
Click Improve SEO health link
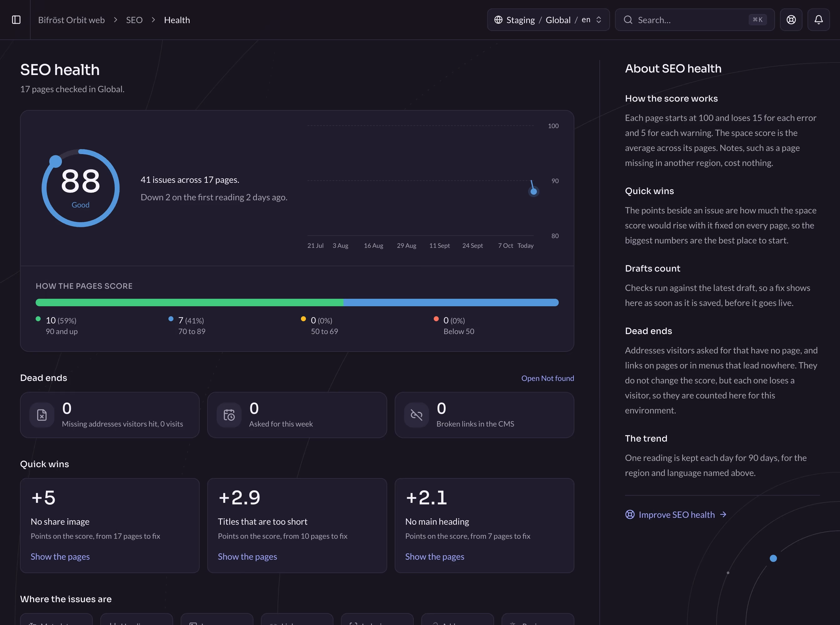click(x=677, y=514)
